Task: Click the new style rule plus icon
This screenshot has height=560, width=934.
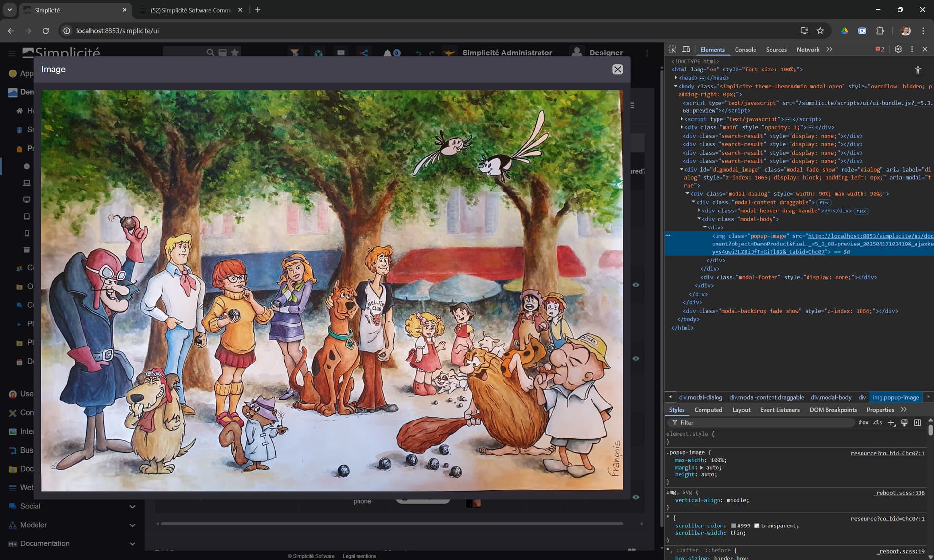Action: pos(891,423)
